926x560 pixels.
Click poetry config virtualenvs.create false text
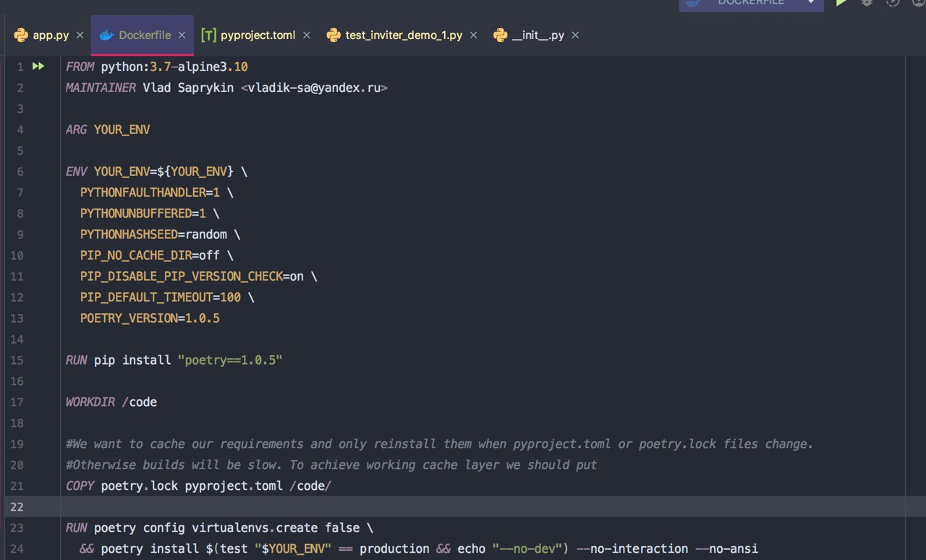tap(226, 527)
